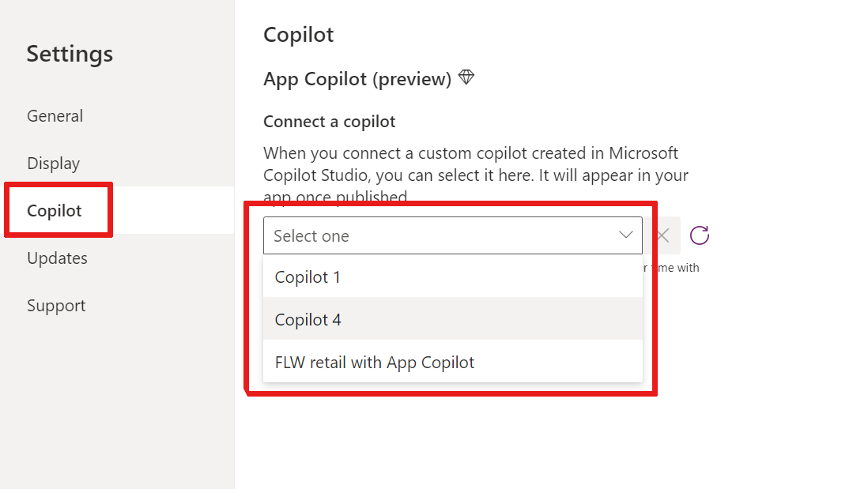
Task: Click the partly covered 'app once published' text
Action: (335, 196)
